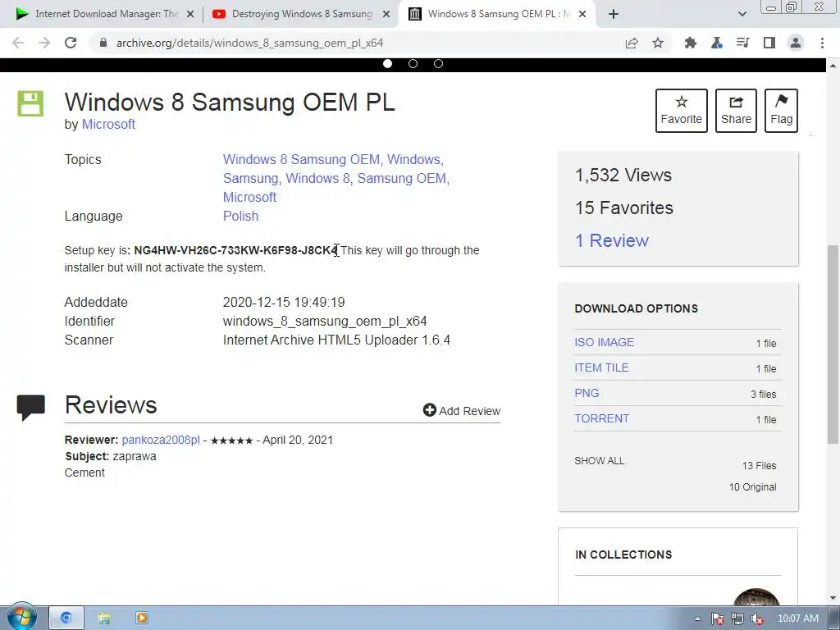Screen dimensions: 840x630
Task: Click the setup key NG4HW-VH26C text
Action: tap(235, 250)
